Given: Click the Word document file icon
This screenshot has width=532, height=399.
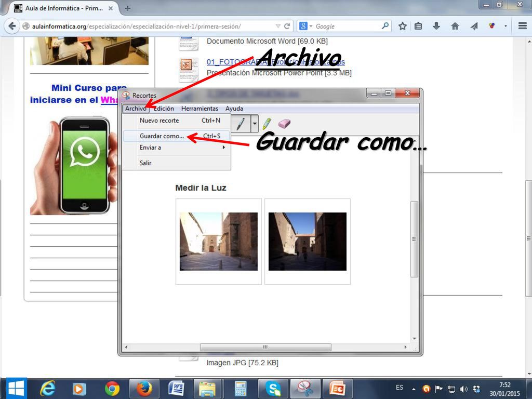Looking at the screenshot, I should pos(188,44).
